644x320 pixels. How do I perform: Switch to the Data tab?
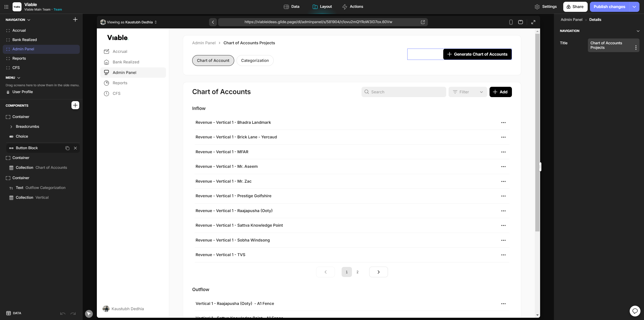[x=292, y=7]
